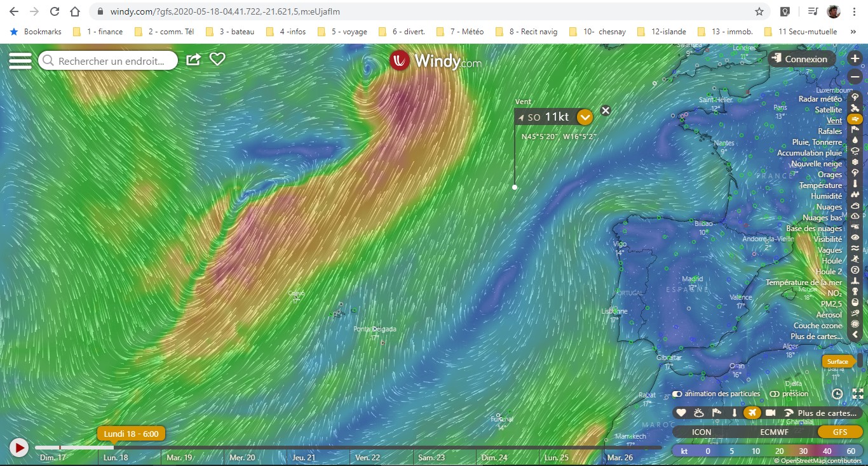Select the Rafales wind gusts layer
The width and height of the screenshot is (868, 466).
pos(830,131)
